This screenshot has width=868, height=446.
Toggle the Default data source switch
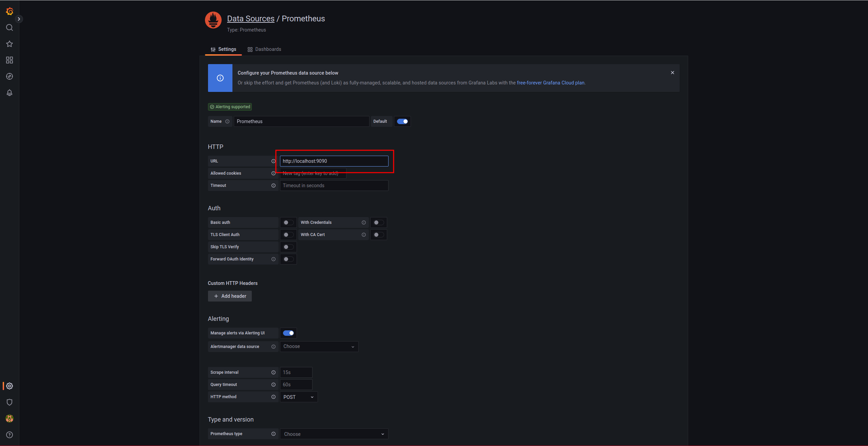click(402, 121)
